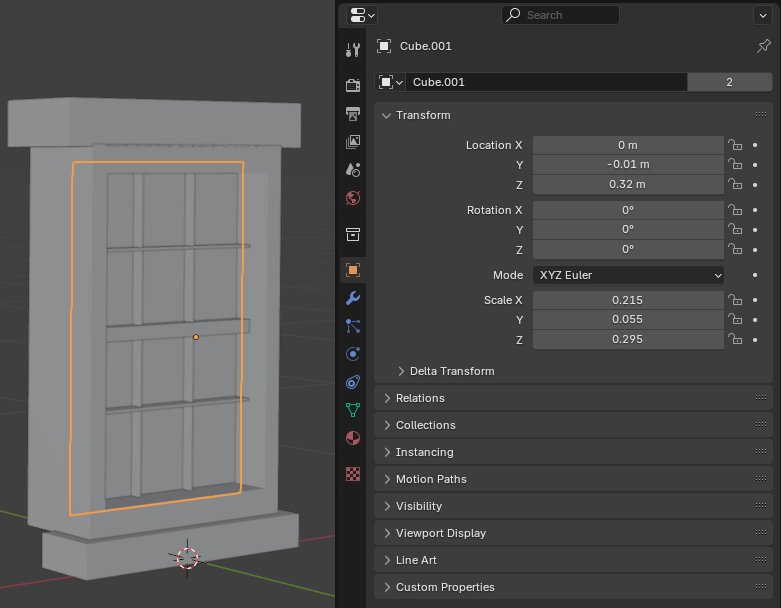Open the Texture properties tab

pyautogui.click(x=353, y=474)
